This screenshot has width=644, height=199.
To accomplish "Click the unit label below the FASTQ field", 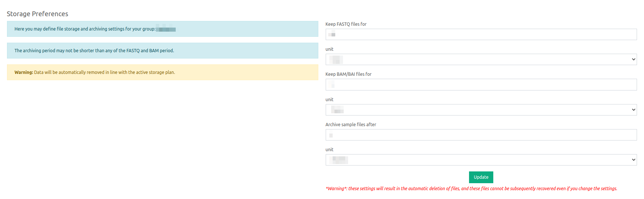I will click(x=329, y=49).
